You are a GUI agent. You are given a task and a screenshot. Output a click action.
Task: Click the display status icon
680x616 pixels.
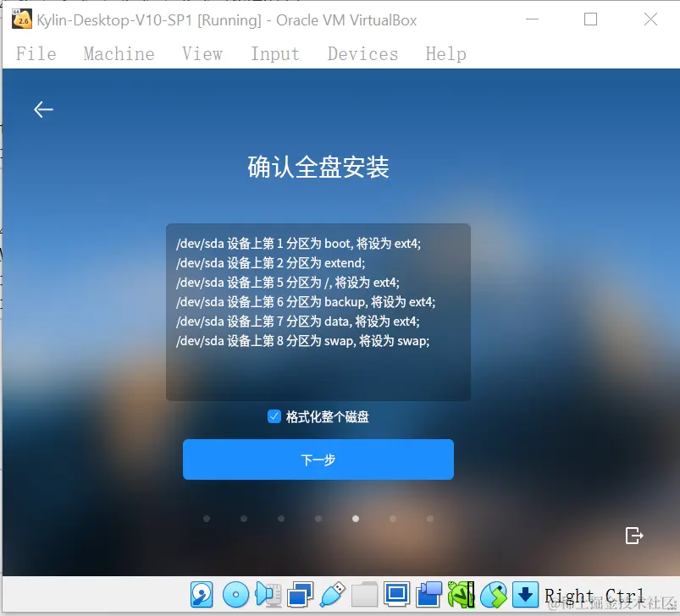pyautogui.click(x=395, y=595)
